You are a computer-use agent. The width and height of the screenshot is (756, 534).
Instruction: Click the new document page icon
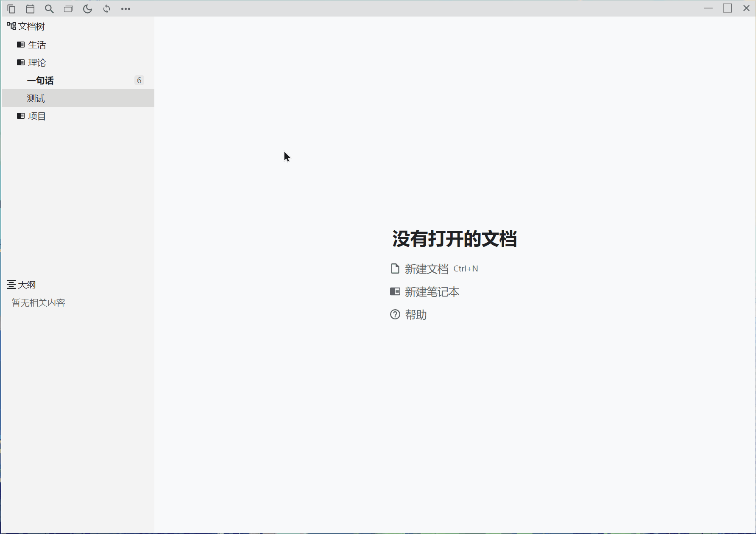(395, 268)
